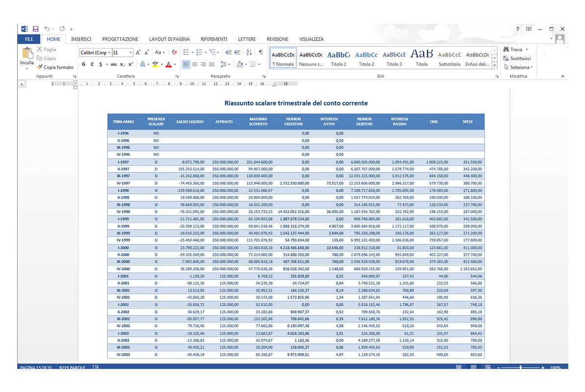Viewport: 585px width, 392px height.
Task: Increase paragraph indent
Action: point(237,52)
